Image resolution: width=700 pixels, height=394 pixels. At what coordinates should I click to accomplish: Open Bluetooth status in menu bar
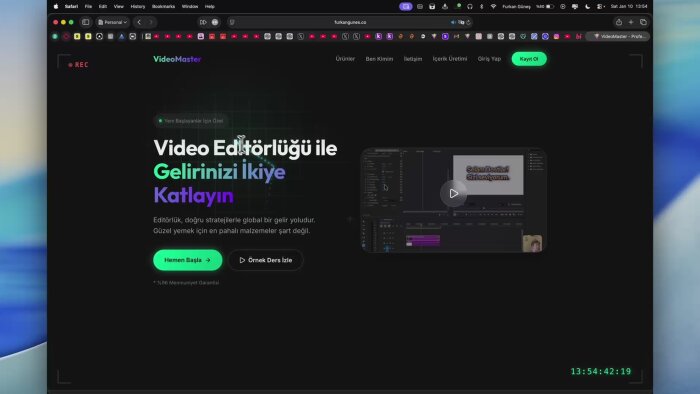[481, 6]
